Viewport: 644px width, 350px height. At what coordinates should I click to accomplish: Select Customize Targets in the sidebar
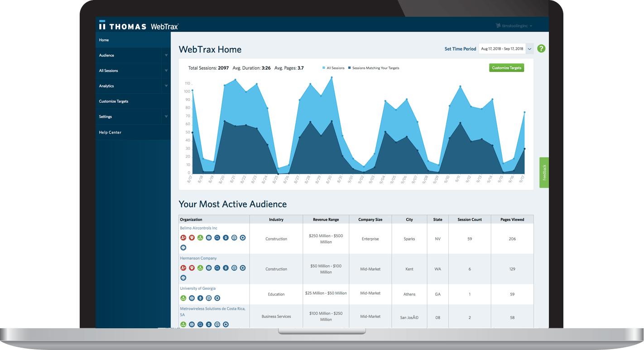pyautogui.click(x=113, y=101)
